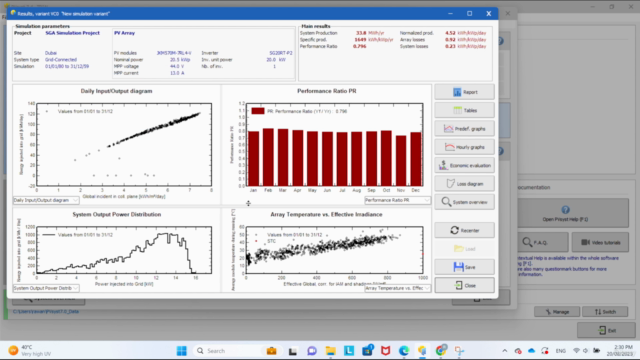
Task: Expand the Daily Input/Output diagram dropdown
Action: [x=46, y=200]
